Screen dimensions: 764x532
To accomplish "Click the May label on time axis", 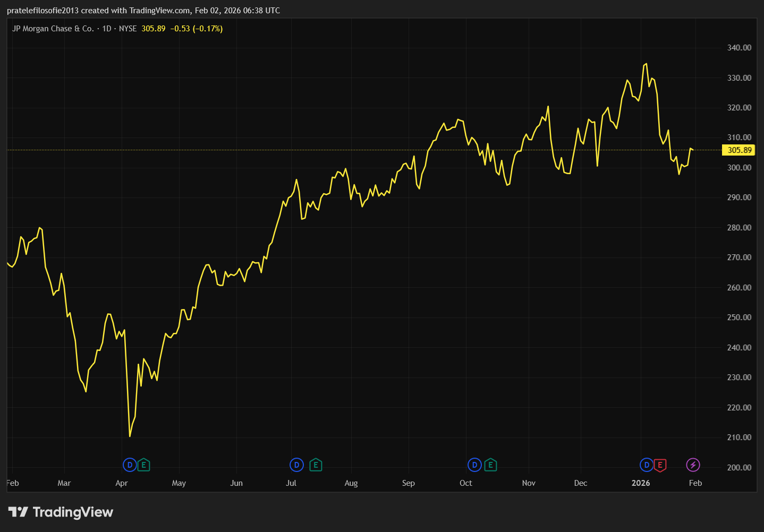I will (179, 483).
